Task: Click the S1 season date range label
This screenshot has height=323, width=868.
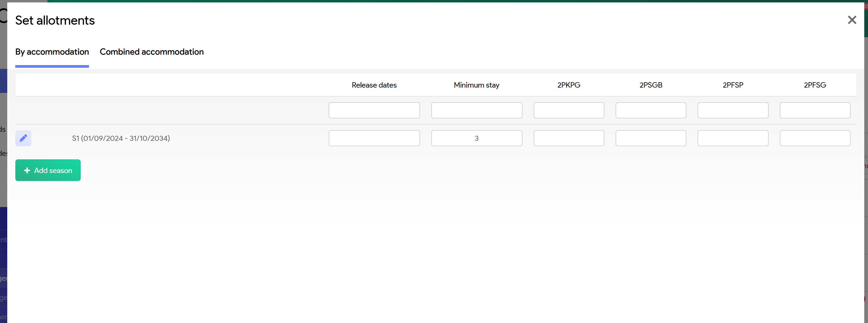Action: tap(121, 138)
